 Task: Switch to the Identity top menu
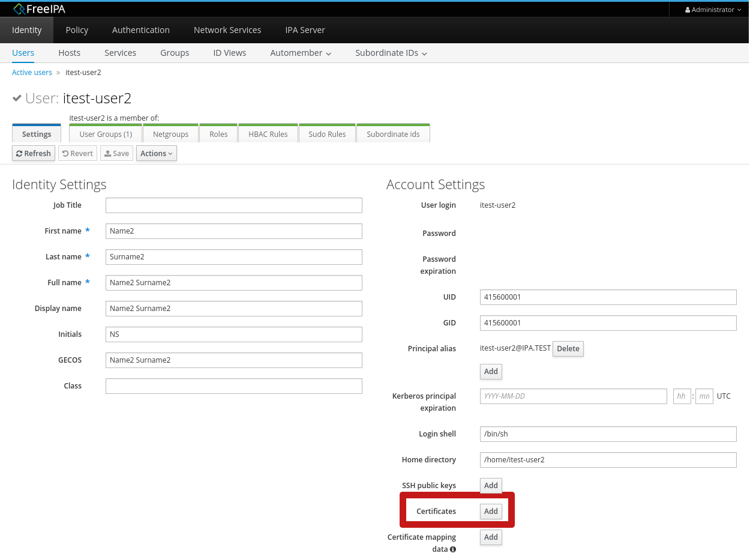[27, 30]
